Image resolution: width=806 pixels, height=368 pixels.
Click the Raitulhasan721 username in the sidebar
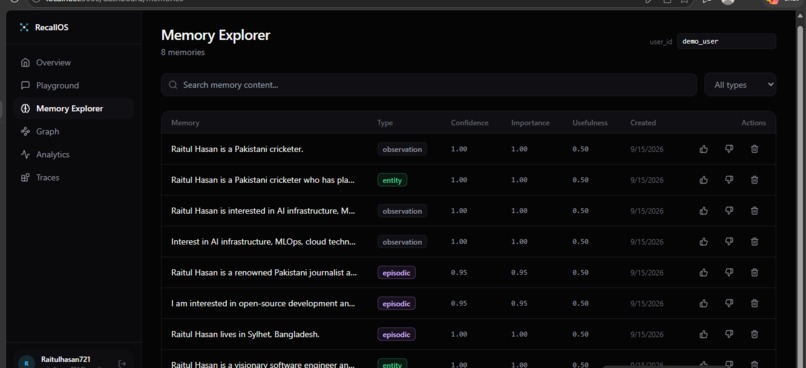66,359
